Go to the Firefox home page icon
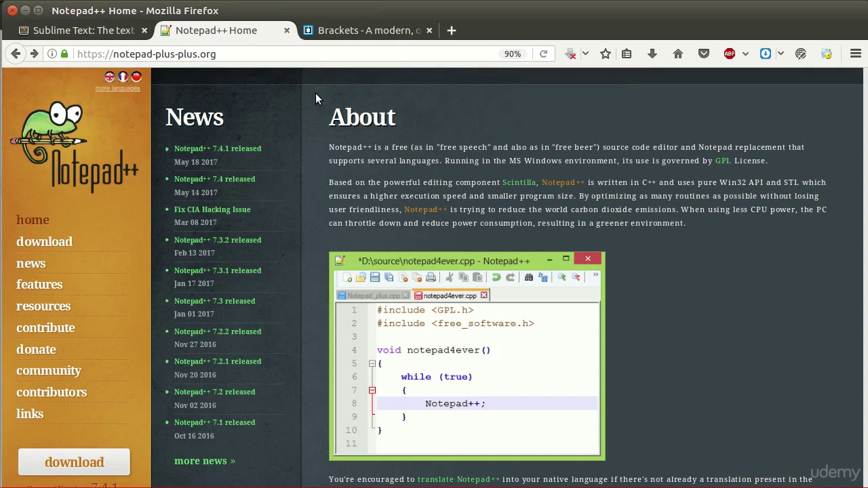 pyautogui.click(x=678, y=54)
